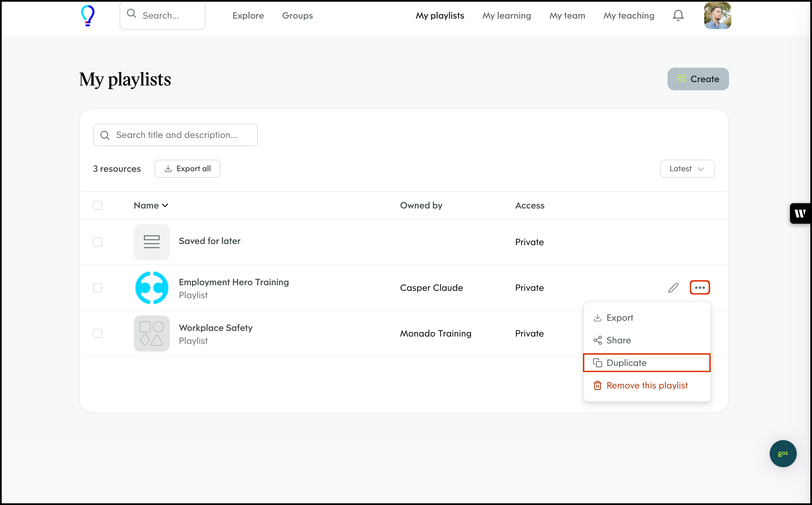Click the user profile avatar
This screenshot has height=505, width=812.
(717, 15)
